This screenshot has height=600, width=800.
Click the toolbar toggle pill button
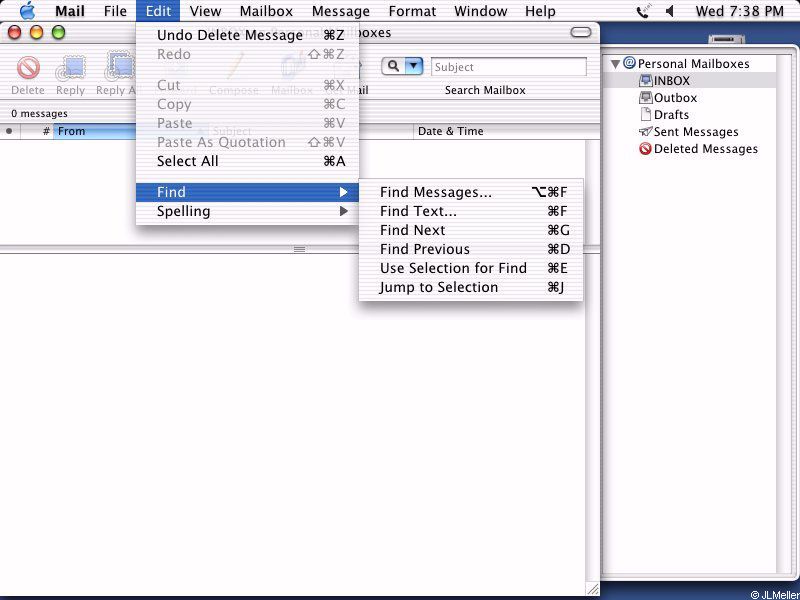pos(581,33)
